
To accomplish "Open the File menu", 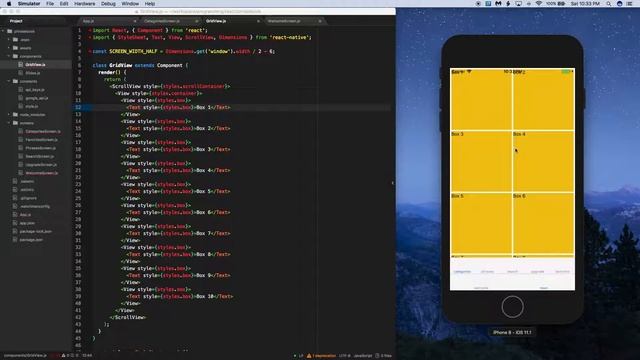I will pyautogui.click(x=50, y=4).
